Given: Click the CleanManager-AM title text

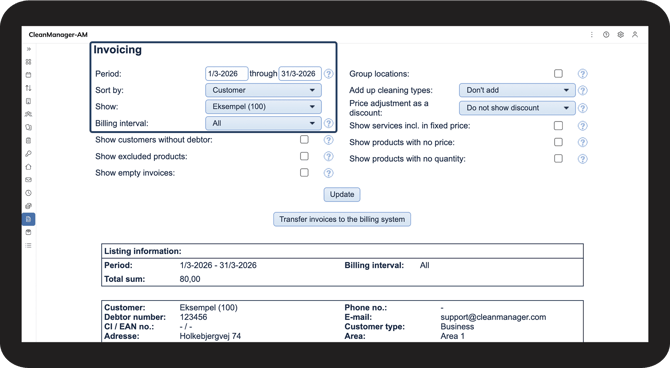Looking at the screenshot, I should (58, 35).
